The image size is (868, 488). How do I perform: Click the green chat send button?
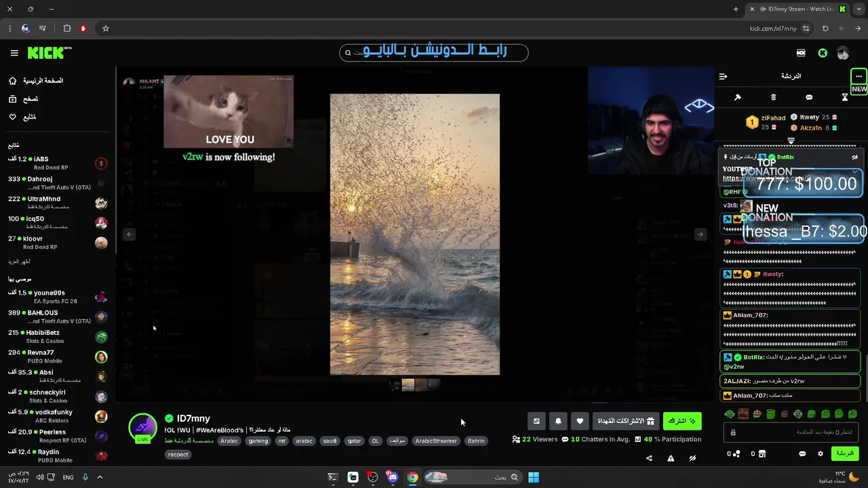pos(845,453)
